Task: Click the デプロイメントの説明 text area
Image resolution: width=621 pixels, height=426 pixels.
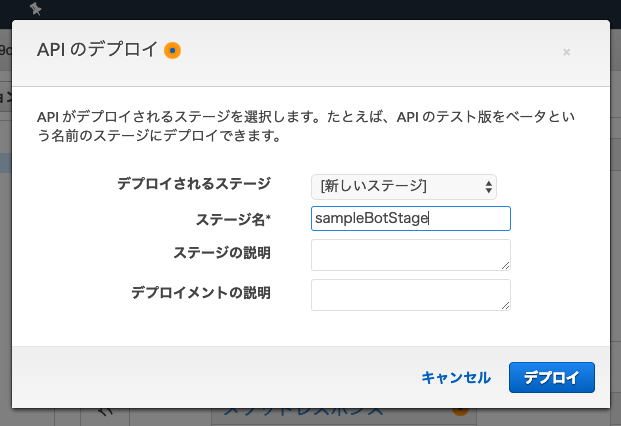Action: pyautogui.click(x=411, y=295)
